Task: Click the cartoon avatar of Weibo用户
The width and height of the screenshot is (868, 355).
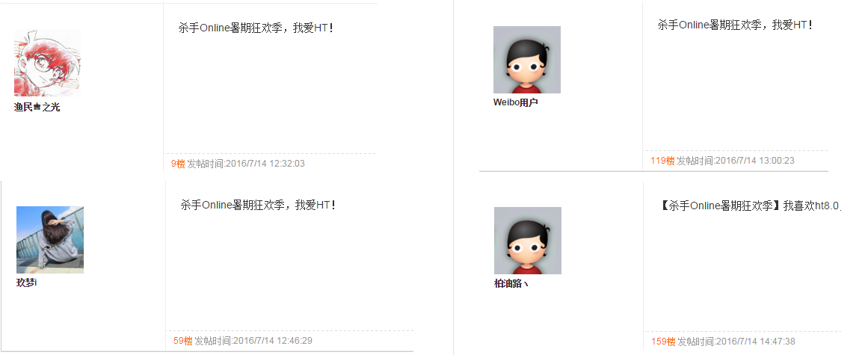Action: 527,60
